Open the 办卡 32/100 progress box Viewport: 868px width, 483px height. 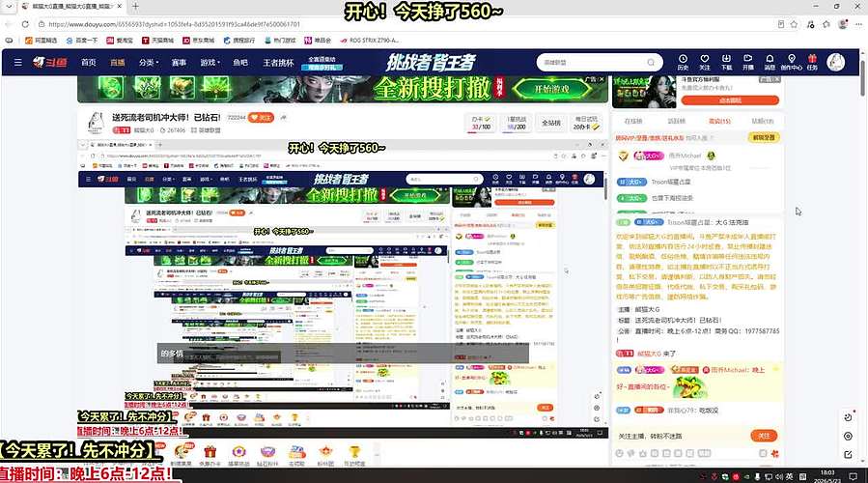(481, 123)
